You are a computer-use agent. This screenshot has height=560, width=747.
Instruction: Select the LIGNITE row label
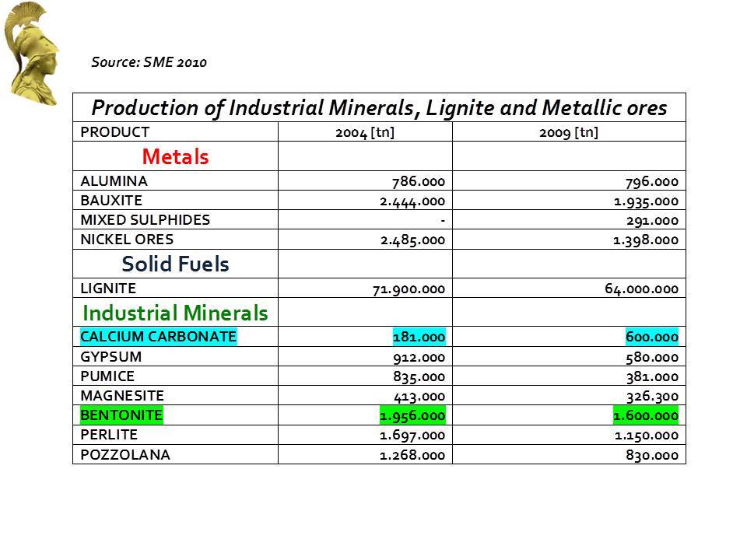(108, 289)
